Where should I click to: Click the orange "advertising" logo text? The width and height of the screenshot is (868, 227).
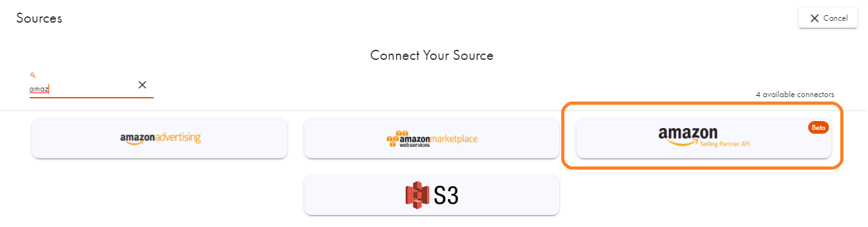click(x=180, y=137)
